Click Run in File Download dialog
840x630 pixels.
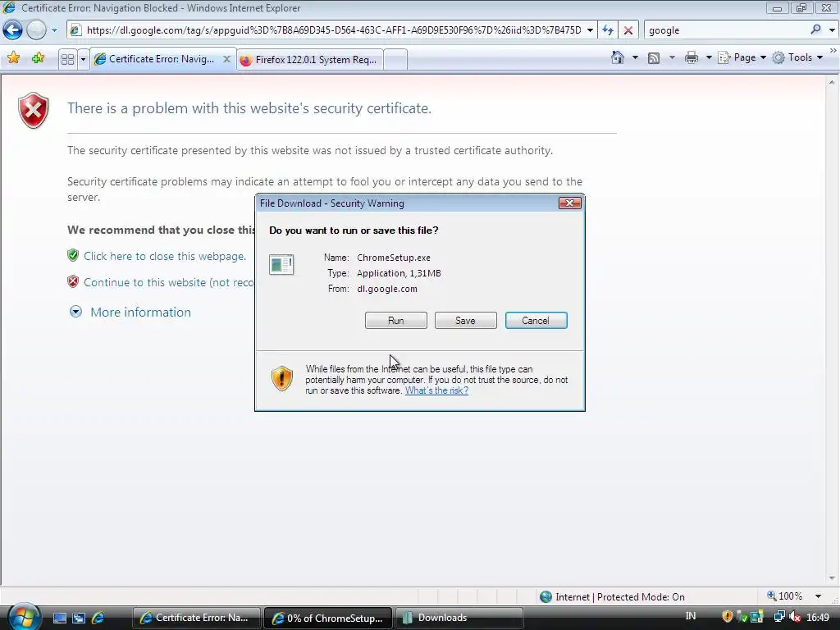(x=396, y=321)
